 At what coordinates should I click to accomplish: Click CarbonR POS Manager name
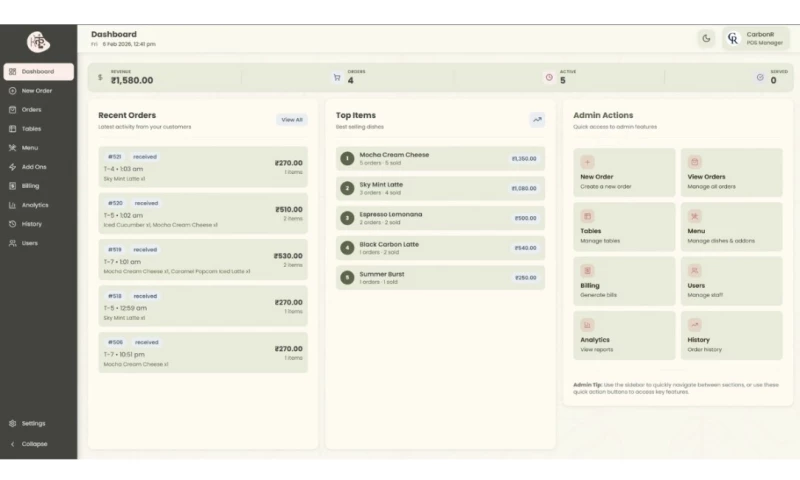click(764, 38)
